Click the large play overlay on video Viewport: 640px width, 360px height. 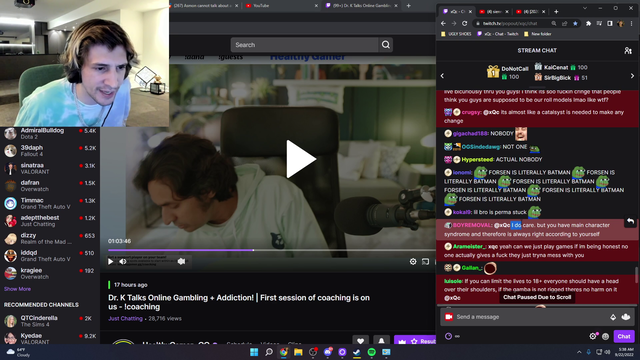point(301,159)
